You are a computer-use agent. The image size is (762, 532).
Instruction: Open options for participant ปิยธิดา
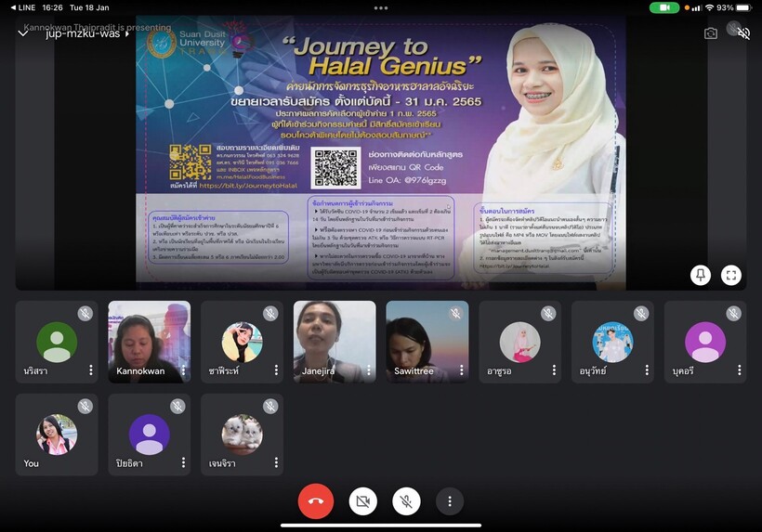click(183, 462)
